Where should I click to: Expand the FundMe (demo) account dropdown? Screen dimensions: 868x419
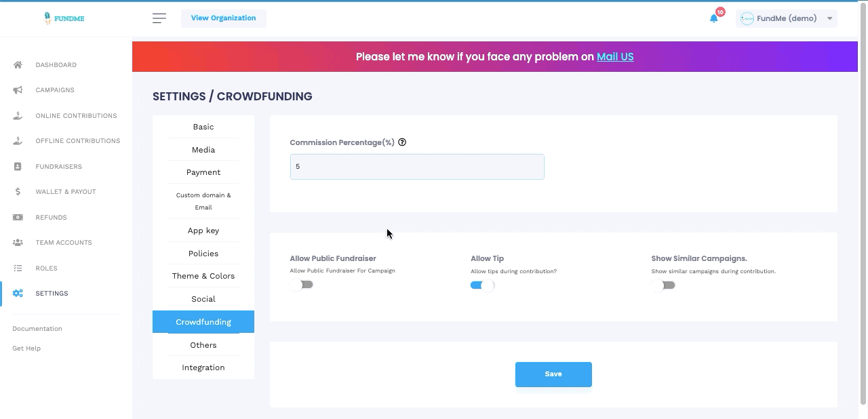point(787,18)
